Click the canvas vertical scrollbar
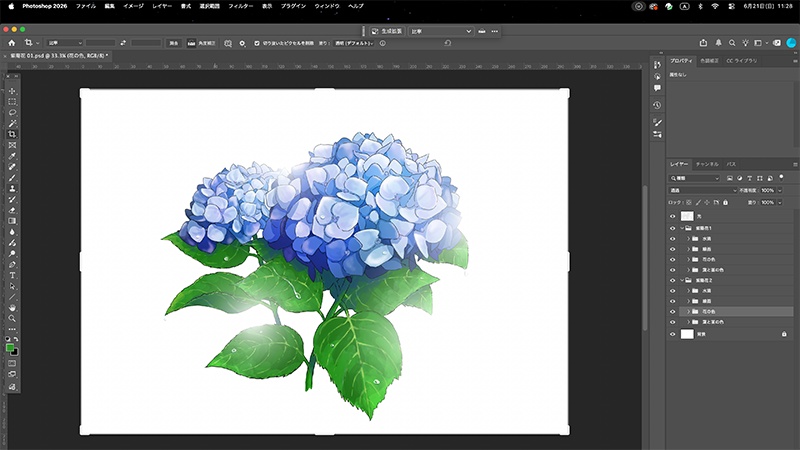The image size is (800, 450). (x=645, y=258)
